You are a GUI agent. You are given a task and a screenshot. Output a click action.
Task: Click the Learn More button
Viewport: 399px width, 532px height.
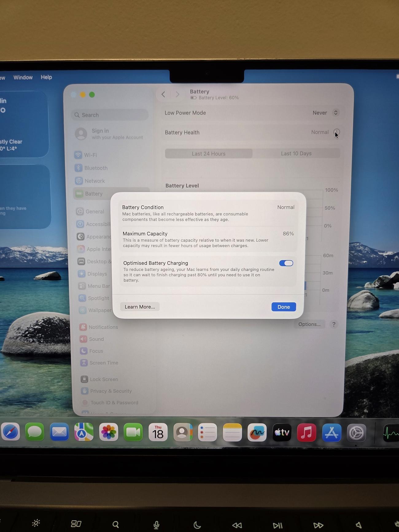[x=140, y=307]
